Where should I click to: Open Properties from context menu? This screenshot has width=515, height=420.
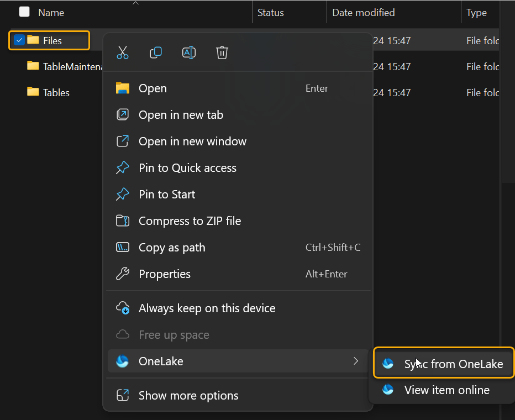tap(164, 274)
